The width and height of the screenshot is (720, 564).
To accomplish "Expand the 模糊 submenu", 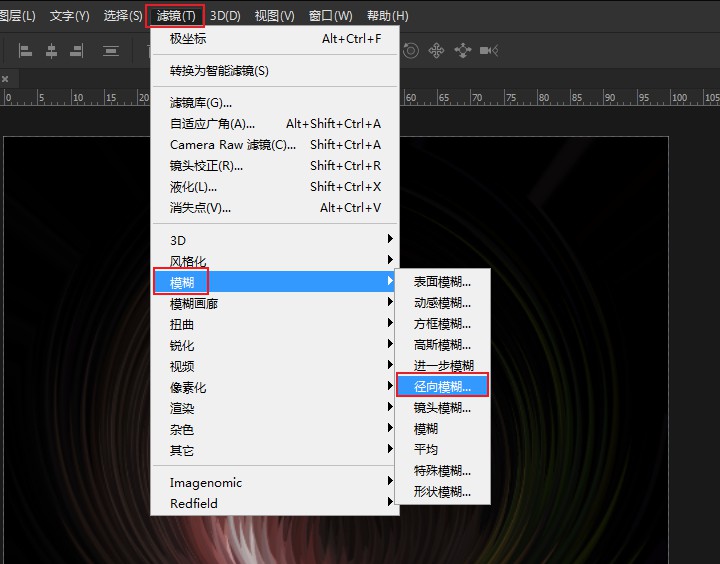I will (x=275, y=282).
